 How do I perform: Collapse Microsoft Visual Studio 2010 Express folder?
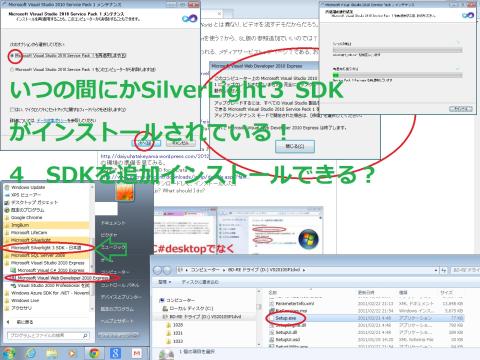coord(44,263)
